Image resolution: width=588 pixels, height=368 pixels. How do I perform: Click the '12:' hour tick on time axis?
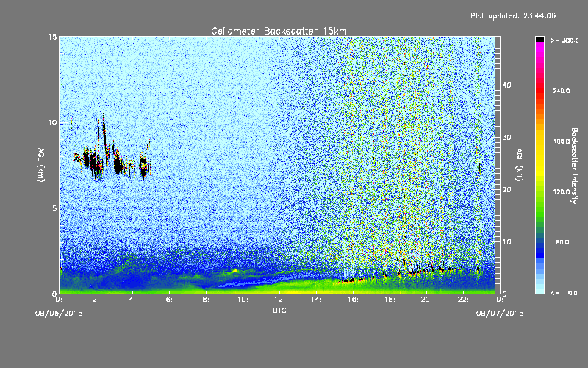point(280,300)
